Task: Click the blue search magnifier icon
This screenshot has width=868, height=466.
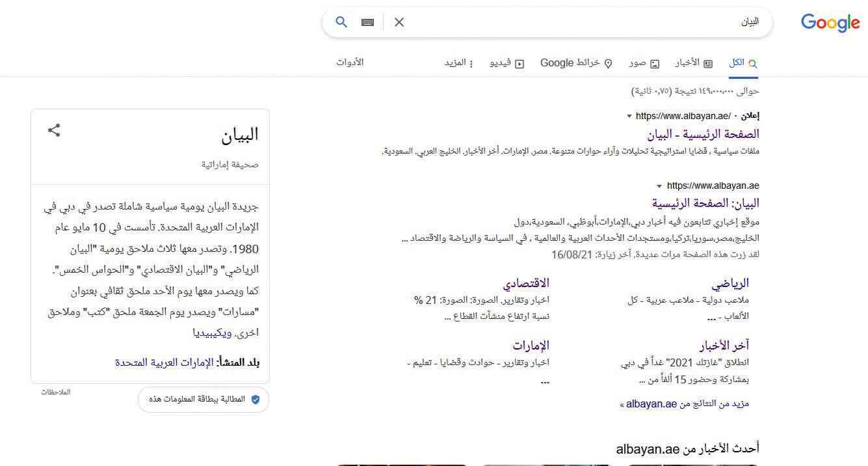Action: click(x=341, y=22)
